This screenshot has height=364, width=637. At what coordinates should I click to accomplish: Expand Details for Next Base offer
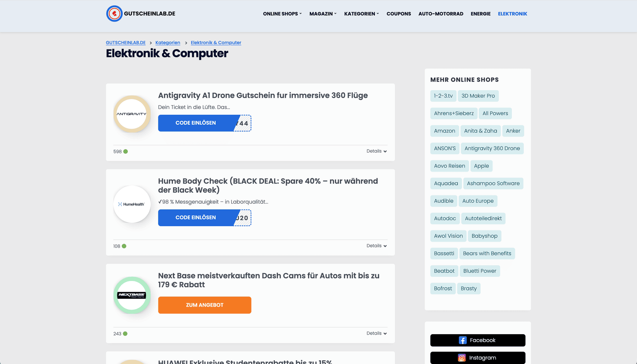[x=376, y=333]
